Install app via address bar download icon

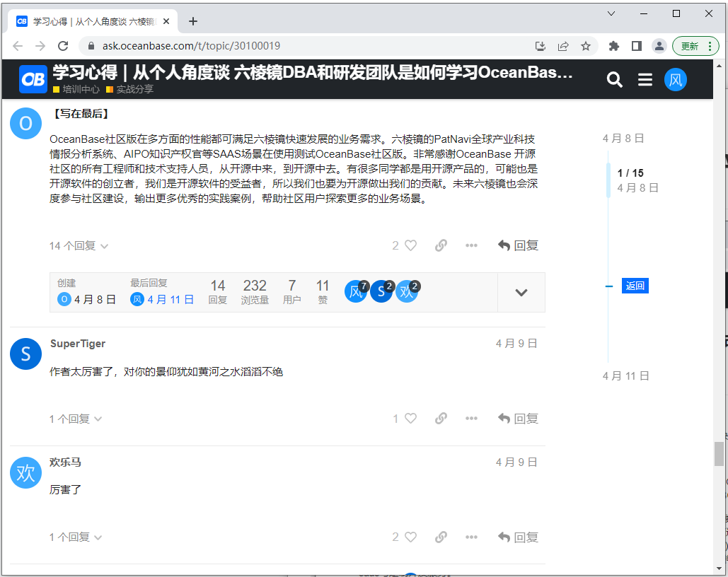point(541,46)
